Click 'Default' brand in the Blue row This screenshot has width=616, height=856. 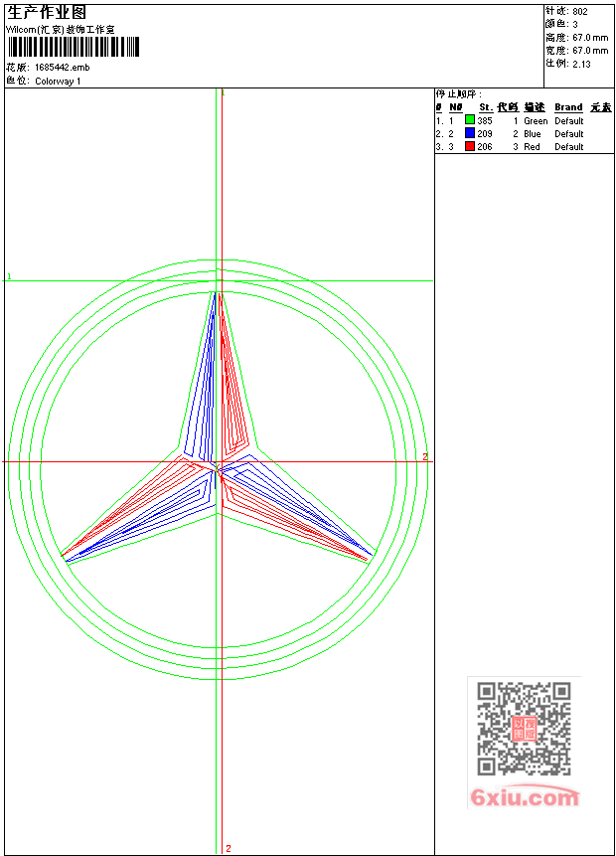pos(569,134)
